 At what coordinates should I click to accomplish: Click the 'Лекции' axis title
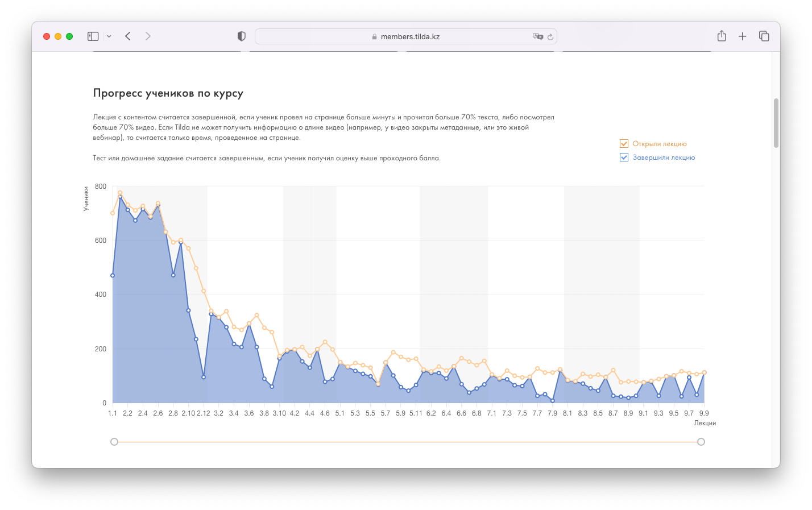705,423
